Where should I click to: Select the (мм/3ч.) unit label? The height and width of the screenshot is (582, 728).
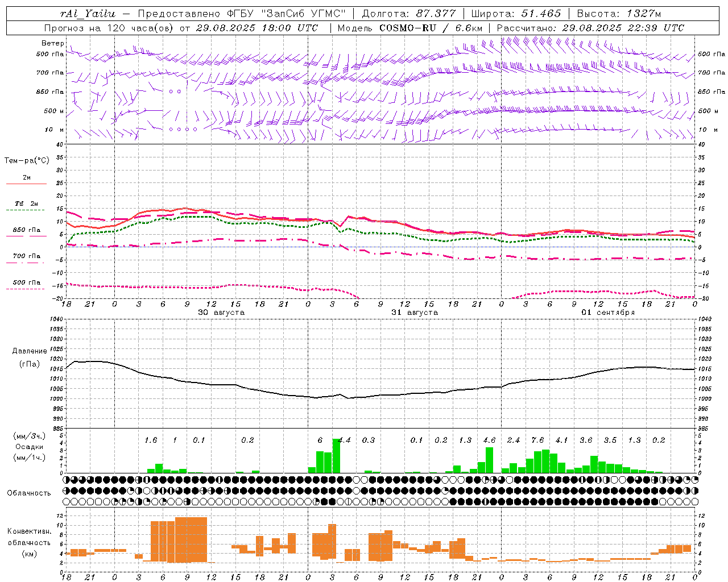[x=29, y=436]
